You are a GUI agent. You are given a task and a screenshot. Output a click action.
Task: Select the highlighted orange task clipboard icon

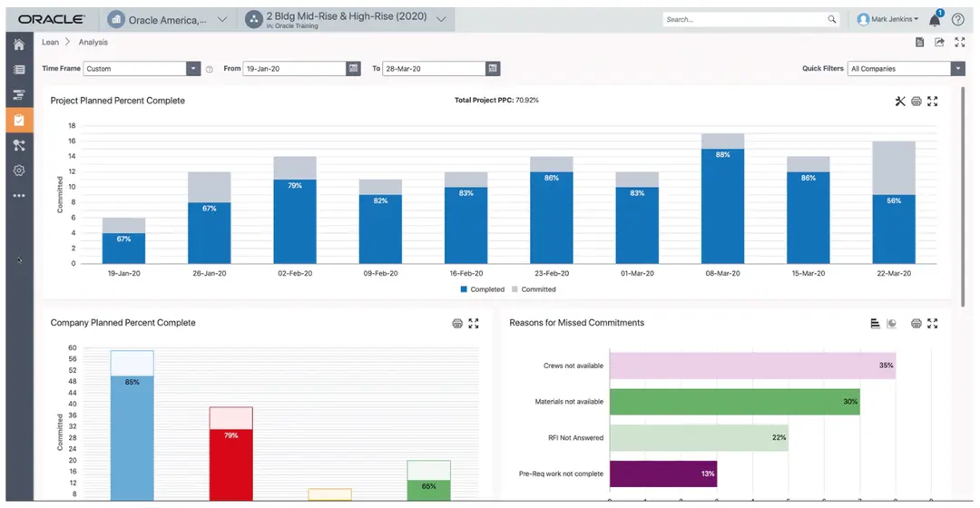(x=19, y=120)
